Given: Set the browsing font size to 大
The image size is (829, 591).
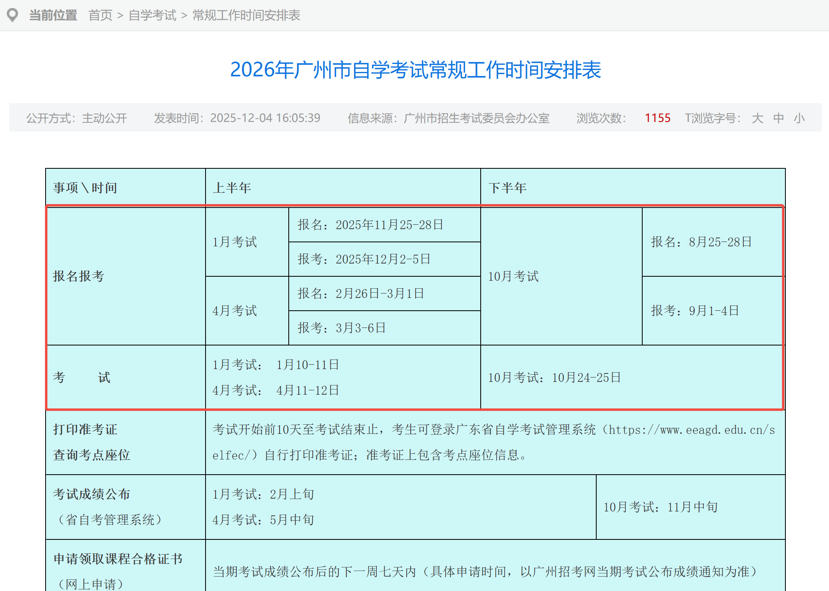Looking at the screenshot, I should [x=757, y=118].
